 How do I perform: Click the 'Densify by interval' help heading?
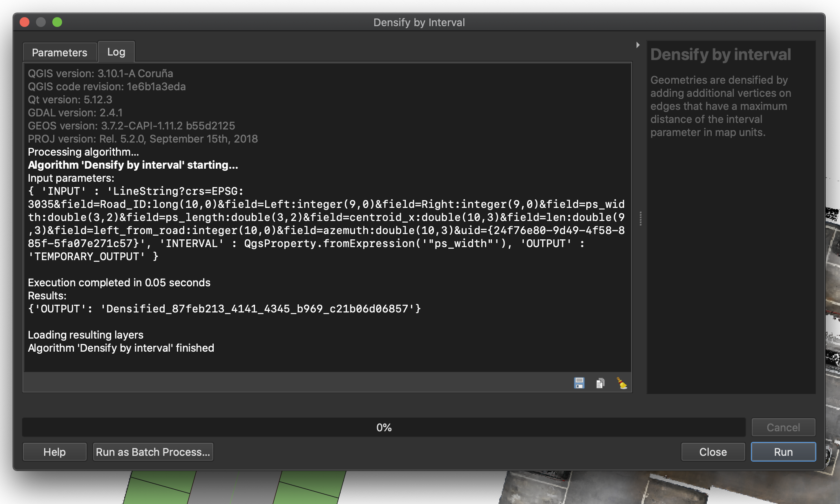[720, 54]
